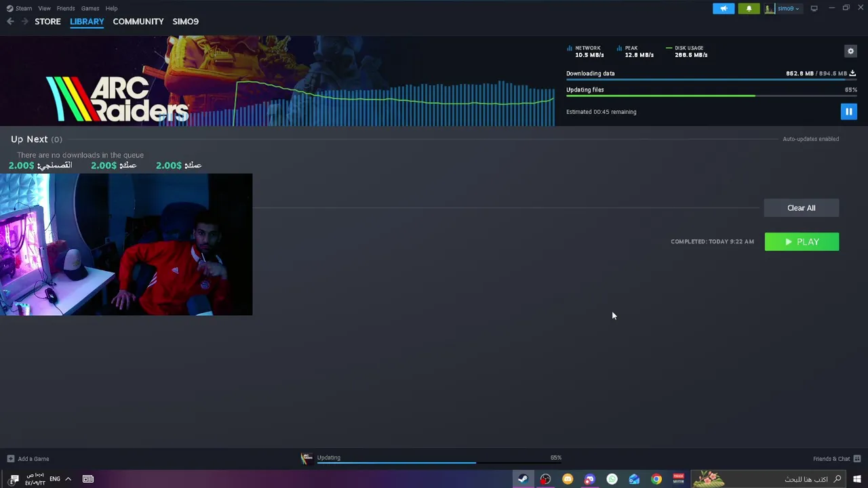Click the 'Auto-updates enabled' label
The image size is (868, 488).
[x=811, y=139]
